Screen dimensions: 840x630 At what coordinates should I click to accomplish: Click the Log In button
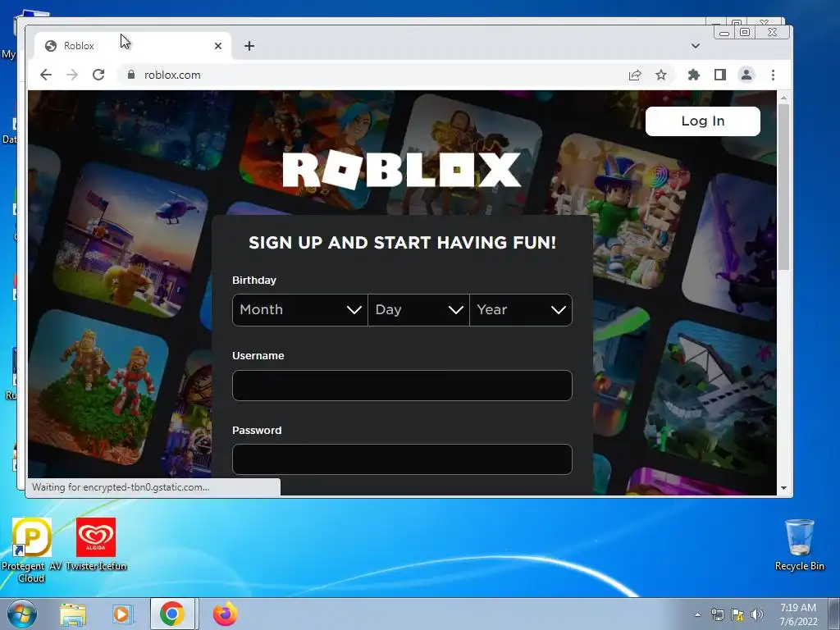(x=703, y=121)
